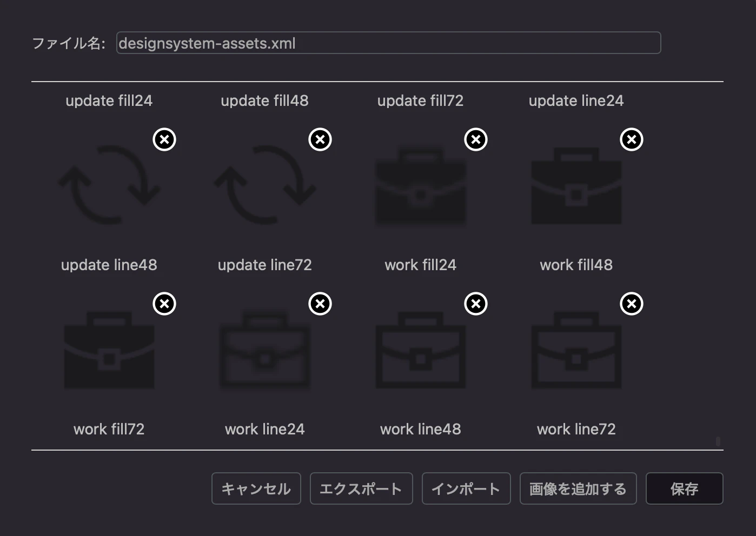Cancel the dialog with キャンセル

click(256, 488)
